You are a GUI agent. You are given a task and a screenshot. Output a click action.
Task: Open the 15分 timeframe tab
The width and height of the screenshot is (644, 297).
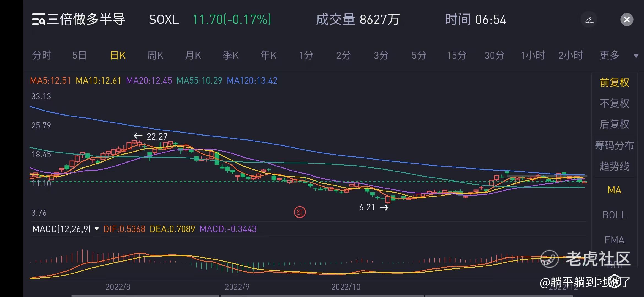point(456,55)
